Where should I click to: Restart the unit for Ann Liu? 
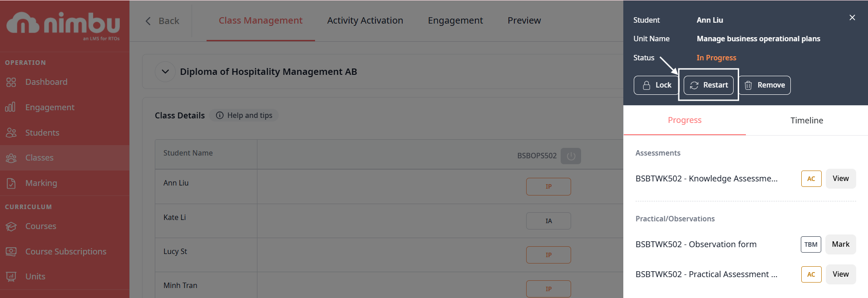coord(708,85)
